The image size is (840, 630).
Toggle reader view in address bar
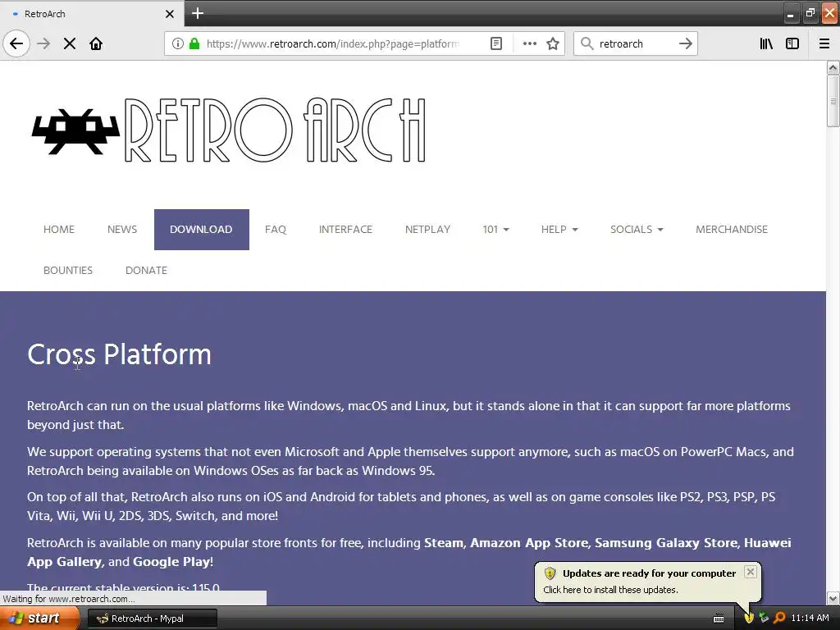[x=496, y=43]
